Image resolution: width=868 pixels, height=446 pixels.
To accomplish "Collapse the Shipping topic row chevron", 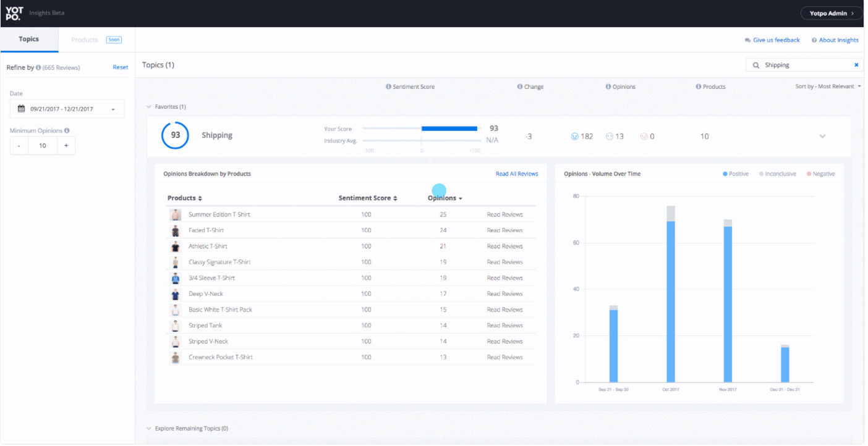I will [x=822, y=137].
